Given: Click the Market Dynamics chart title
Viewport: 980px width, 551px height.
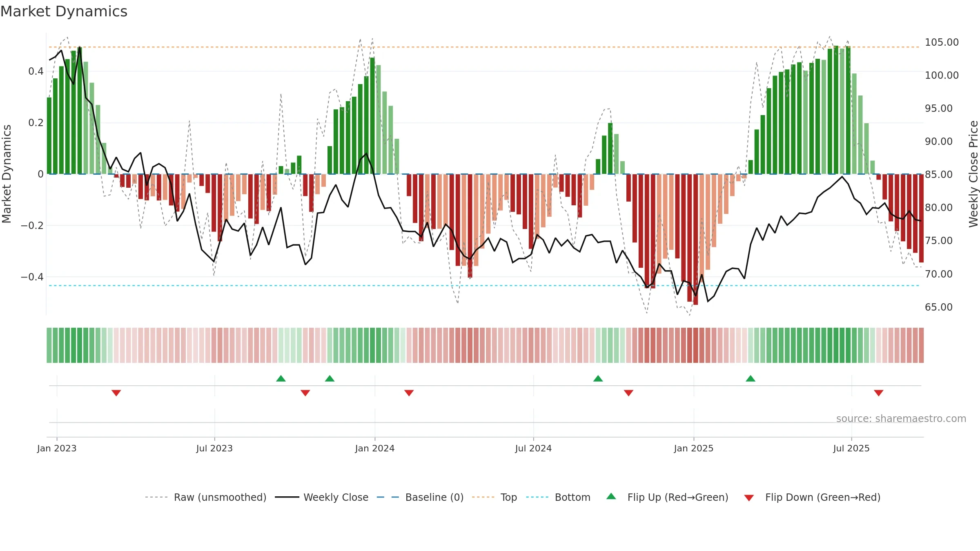Looking at the screenshot, I should tap(64, 11).
